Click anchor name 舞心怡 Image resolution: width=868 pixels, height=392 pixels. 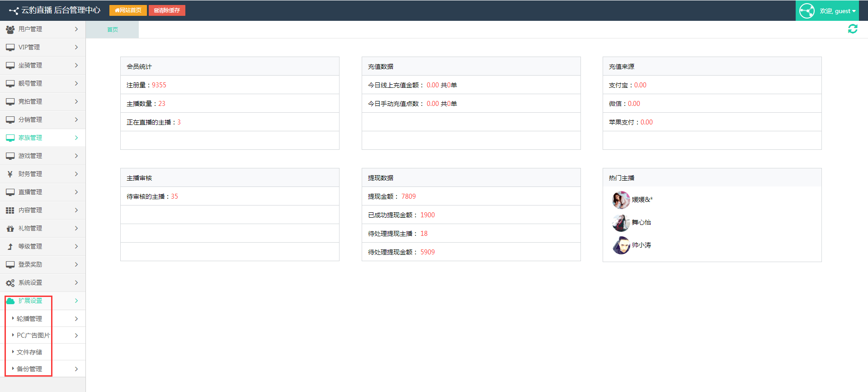(x=642, y=222)
